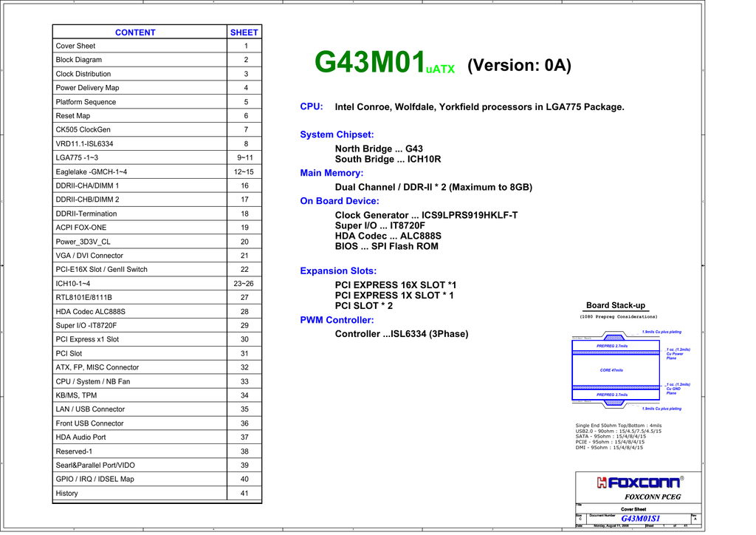Click the 'South Bridge ... ICH10R' line

pyautogui.click(x=388, y=159)
